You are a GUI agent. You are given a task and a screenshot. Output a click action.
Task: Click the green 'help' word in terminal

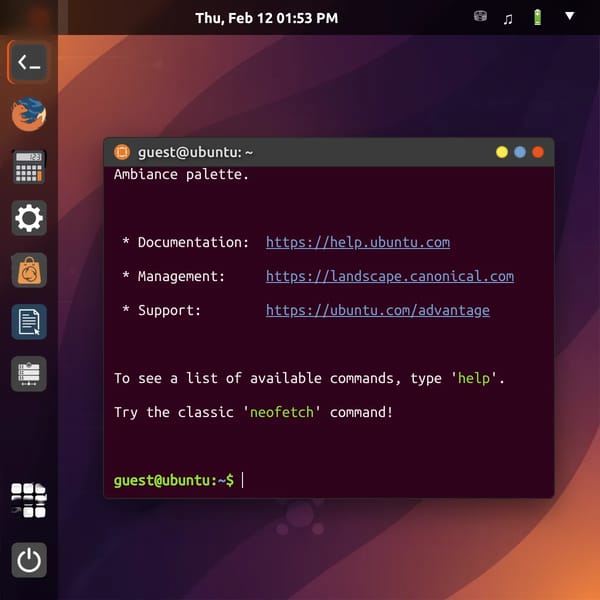pyautogui.click(x=474, y=378)
